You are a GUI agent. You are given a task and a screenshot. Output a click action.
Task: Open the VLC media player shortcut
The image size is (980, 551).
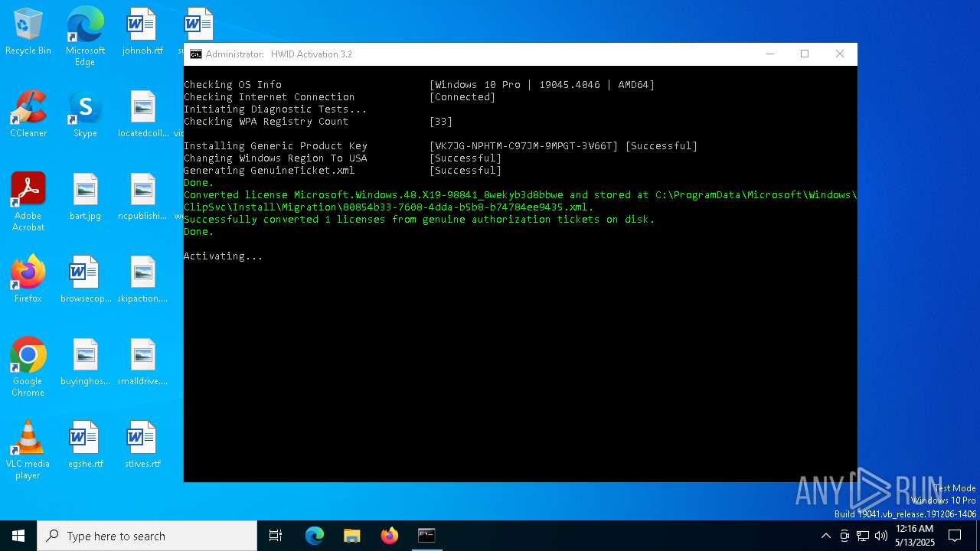pos(28,450)
